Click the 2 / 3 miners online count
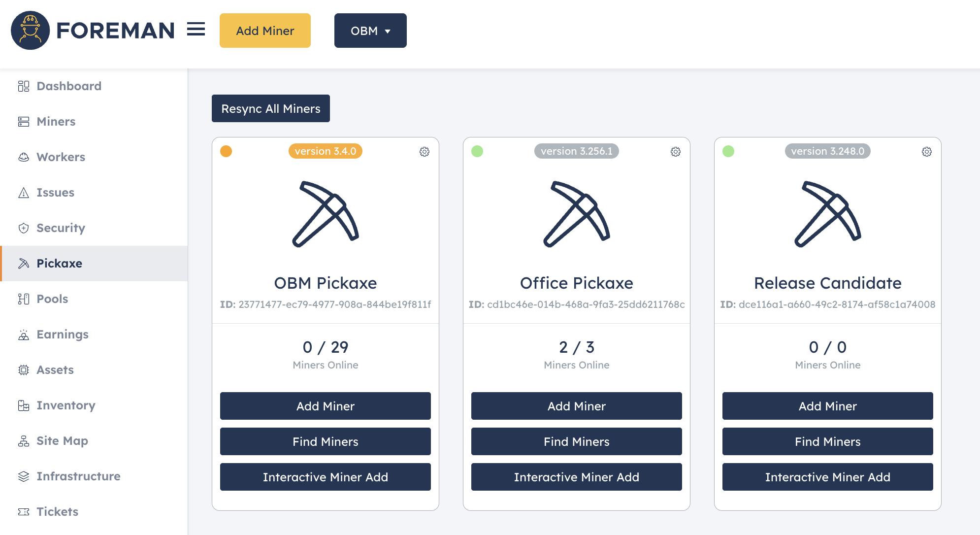This screenshot has width=980, height=535. 577,347
